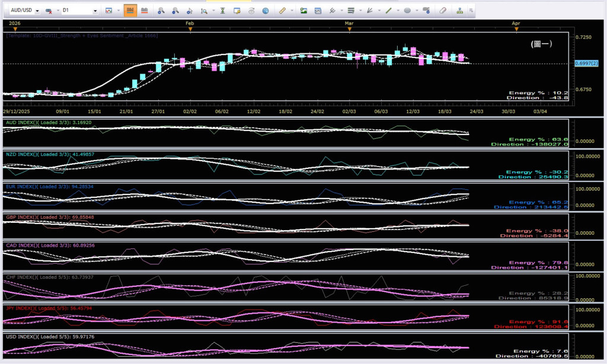This screenshot has width=607, height=364.
Task: Click the ruler measurement tool icon
Action: pyautogui.click(x=282, y=11)
